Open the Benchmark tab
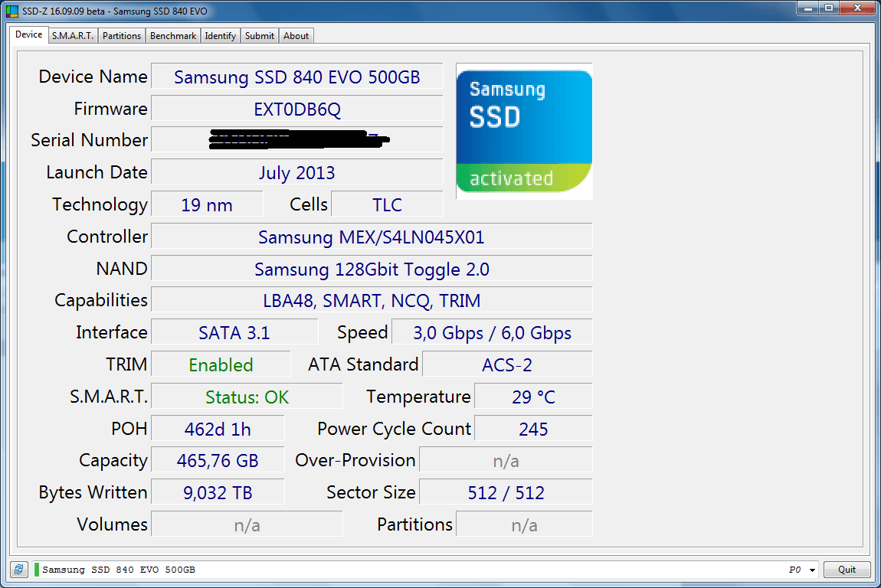This screenshot has width=881, height=588. (x=173, y=36)
